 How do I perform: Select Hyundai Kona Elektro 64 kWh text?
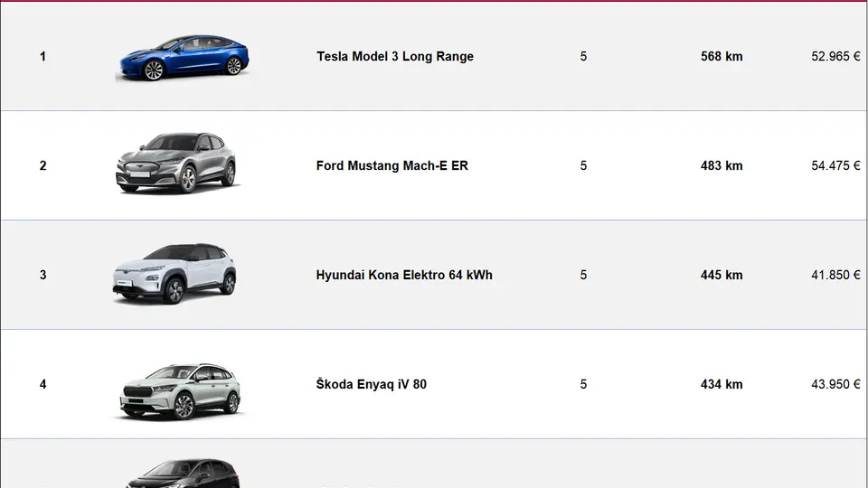pos(404,275)
